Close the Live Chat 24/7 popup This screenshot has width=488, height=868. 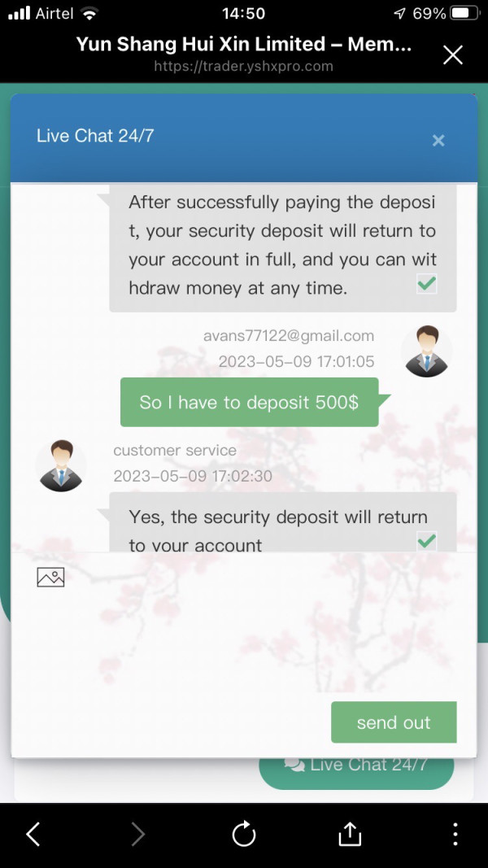click(438, 141)
